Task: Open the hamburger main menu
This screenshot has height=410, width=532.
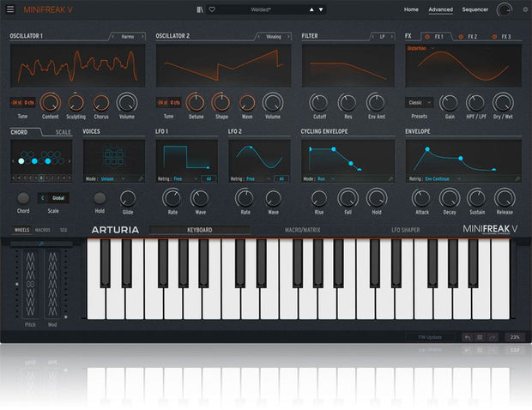Action: coord(10,9)
